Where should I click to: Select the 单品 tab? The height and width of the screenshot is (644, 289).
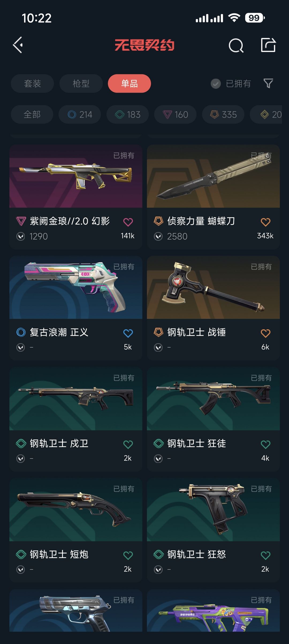pos(130,83)
